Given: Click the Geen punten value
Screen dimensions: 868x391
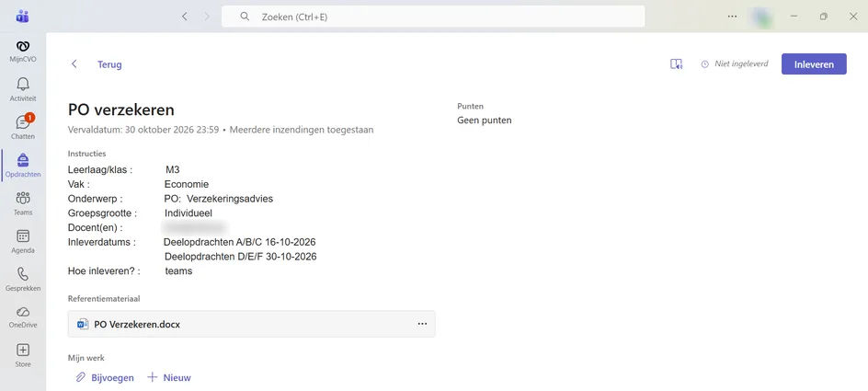Looking at the screenshot, I should (485, 121).
